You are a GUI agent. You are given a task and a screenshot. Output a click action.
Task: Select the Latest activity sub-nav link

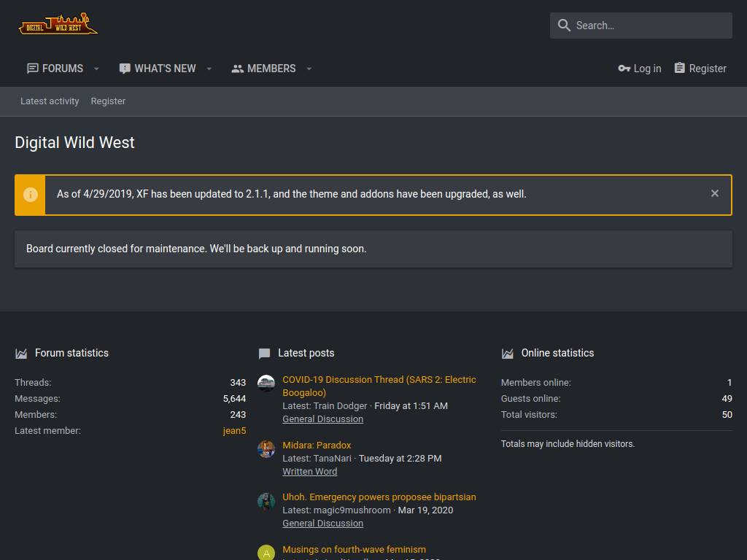coord(50,101)
